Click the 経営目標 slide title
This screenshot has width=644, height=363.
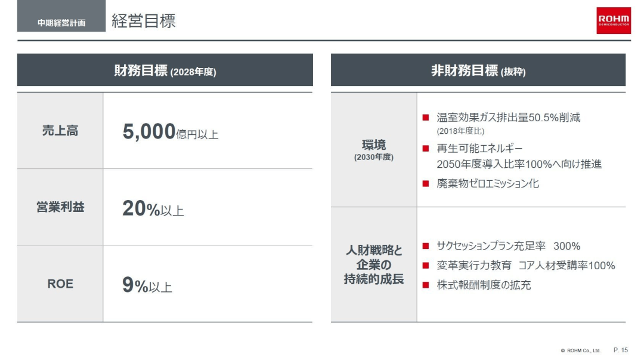click(144, 21)
